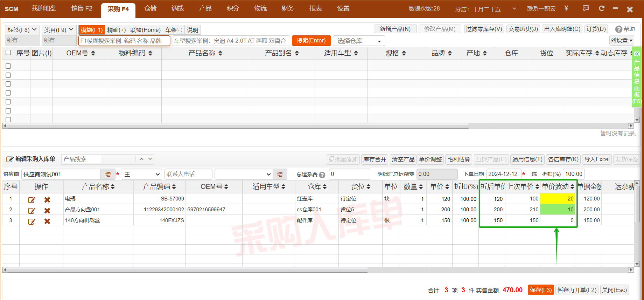
Task: Switch to the 销售 F2 tab
Action: coord(82,8)
